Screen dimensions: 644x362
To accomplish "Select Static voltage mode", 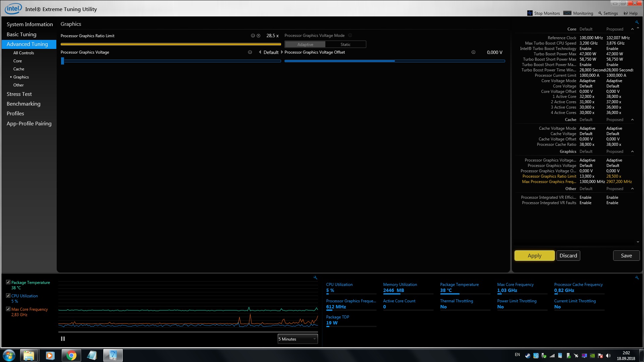I will (x=345, y=45).
